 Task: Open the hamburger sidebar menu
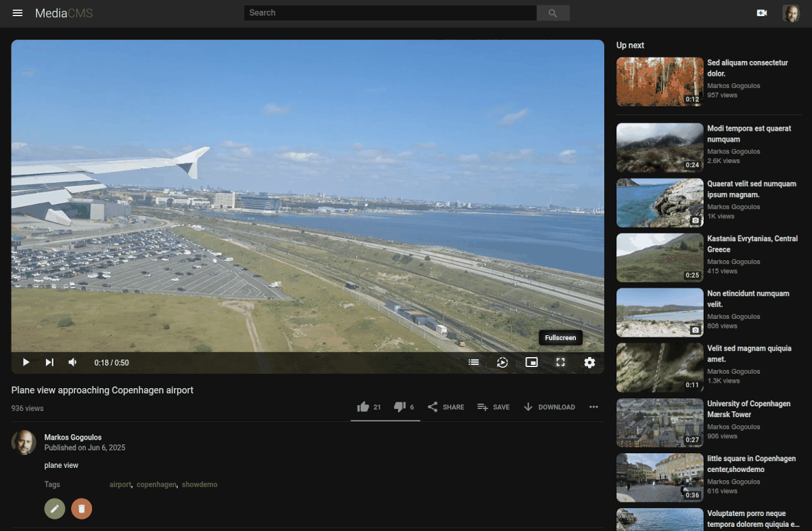click(18, 13)
